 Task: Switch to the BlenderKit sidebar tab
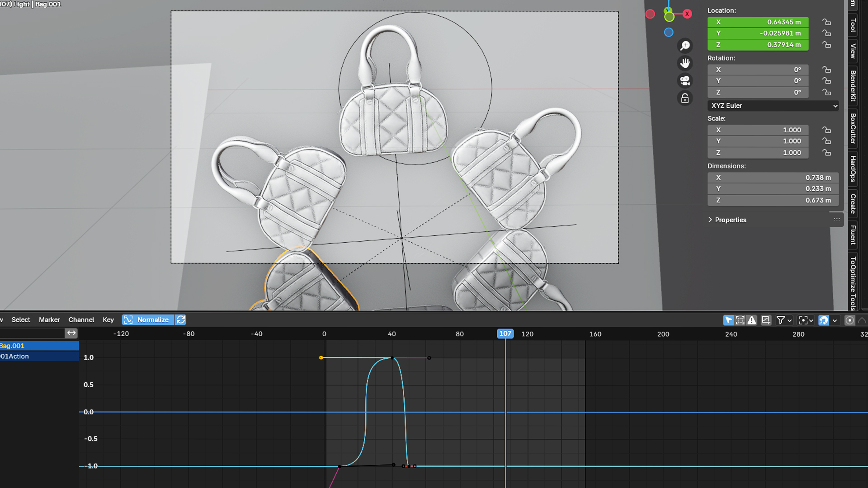(853, 86)
